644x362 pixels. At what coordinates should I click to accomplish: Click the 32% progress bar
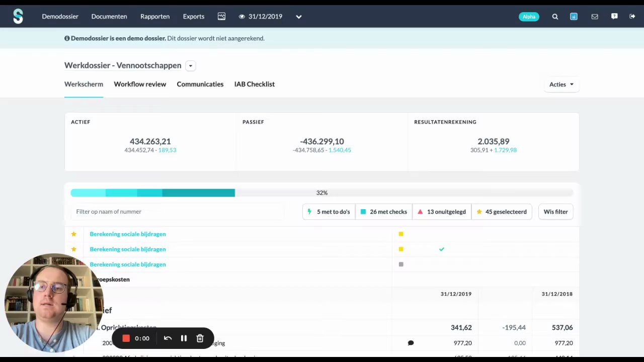click(x=322, y=193)
